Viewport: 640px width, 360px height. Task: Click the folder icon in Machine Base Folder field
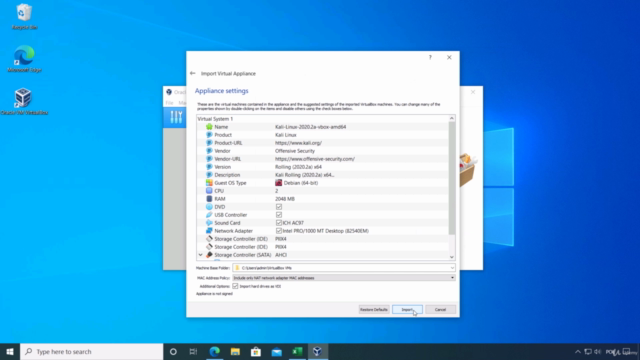[x=237, y=268]
